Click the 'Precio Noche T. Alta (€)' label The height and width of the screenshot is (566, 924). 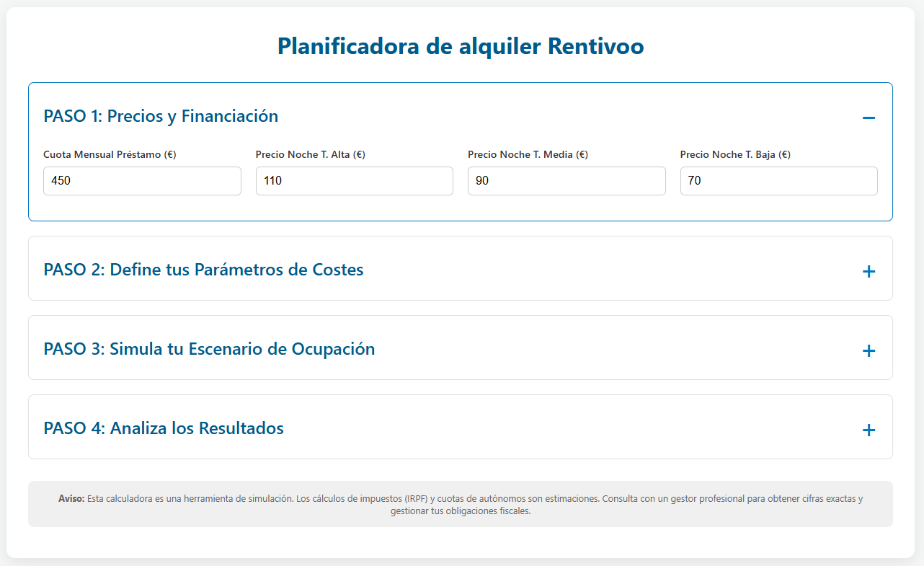(310, 154)
